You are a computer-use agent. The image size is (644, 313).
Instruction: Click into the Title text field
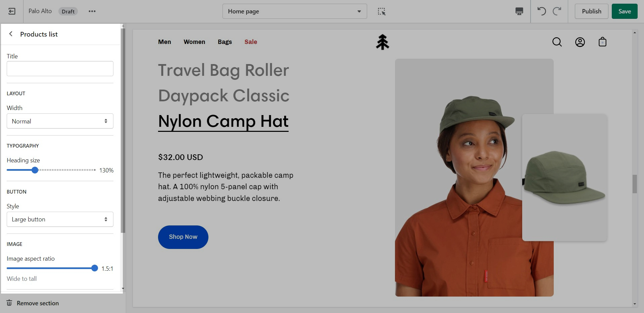(x=60, y=69)
